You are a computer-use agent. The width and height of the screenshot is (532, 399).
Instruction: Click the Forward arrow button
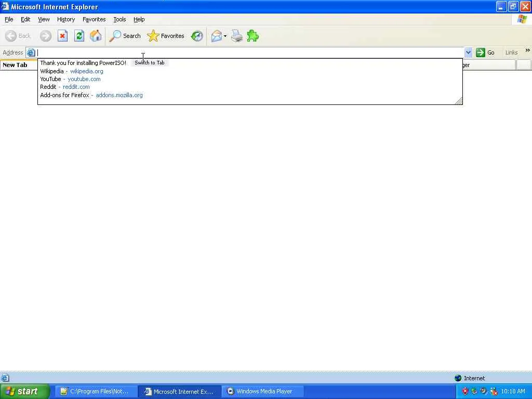pos(46,36)
